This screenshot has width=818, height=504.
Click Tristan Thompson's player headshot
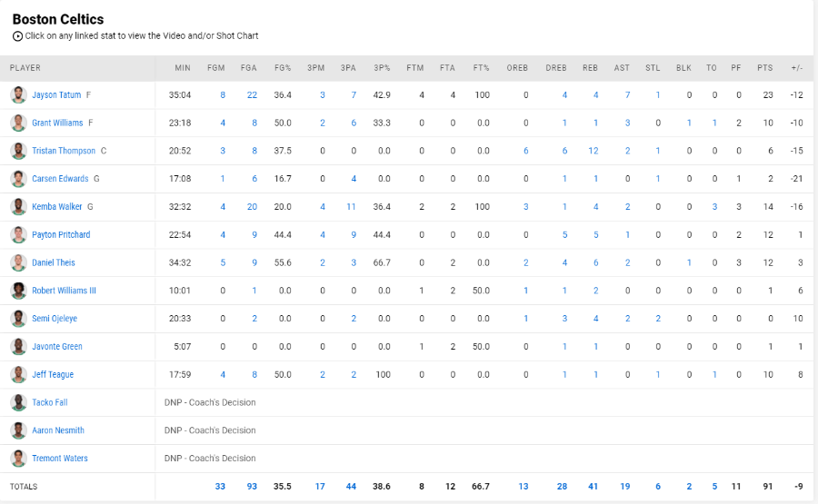tap(19, 151)
